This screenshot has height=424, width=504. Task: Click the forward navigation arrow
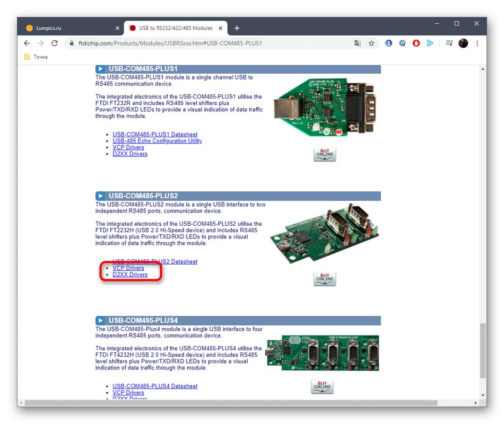tap(40, 43)
